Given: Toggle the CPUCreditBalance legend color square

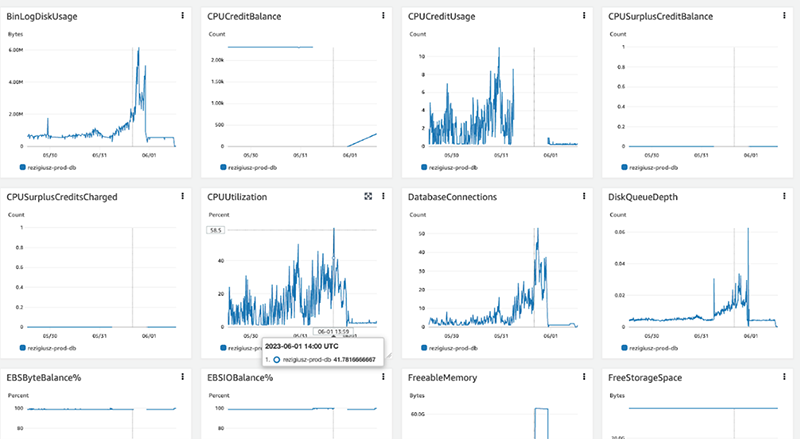Looking at the screenshot, I should pyautogui.click(x=223, y=167).
